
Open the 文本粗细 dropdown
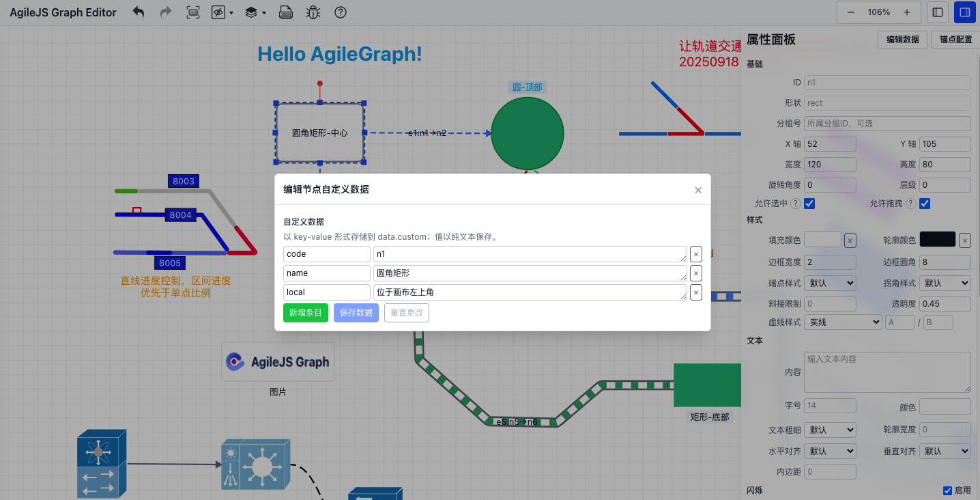pos(830,430)
